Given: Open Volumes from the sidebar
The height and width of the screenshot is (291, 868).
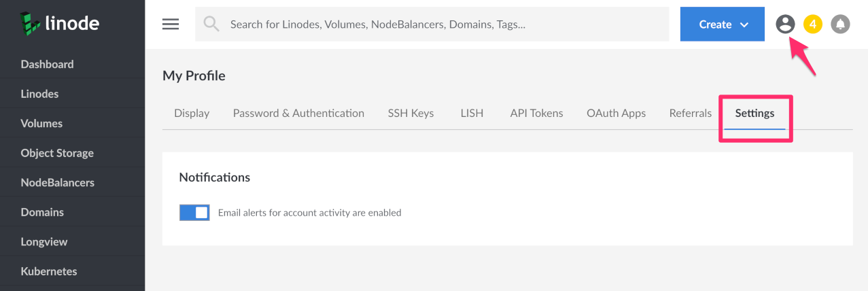Looking at the screenshot, I should pos(41,124).
